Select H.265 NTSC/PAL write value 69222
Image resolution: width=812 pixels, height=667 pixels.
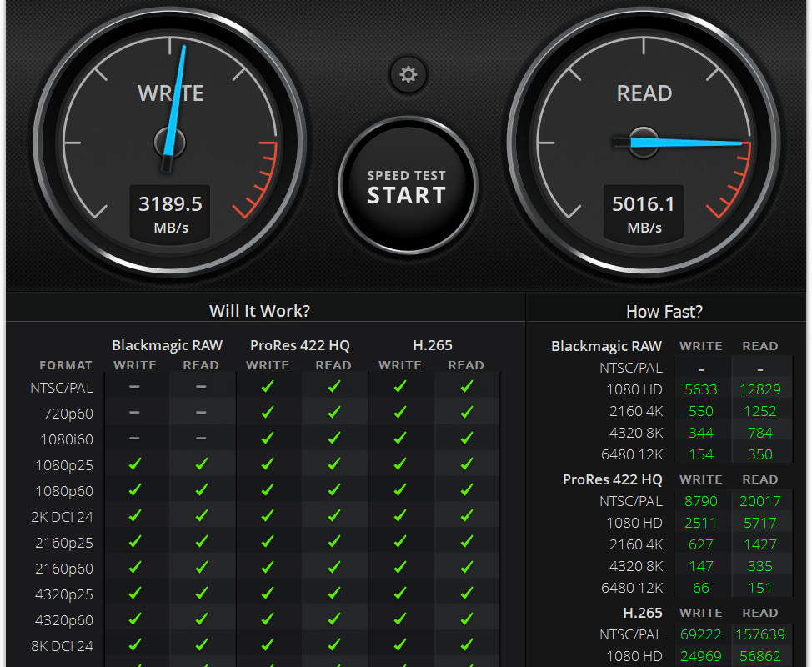(701, 634)
